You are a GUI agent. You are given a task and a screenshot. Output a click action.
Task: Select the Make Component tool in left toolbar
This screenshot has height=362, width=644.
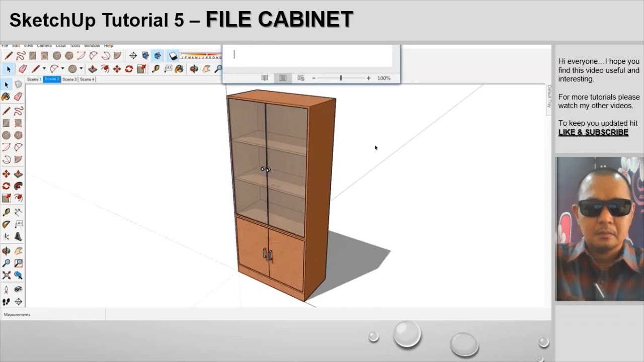(x=18, y=84)
